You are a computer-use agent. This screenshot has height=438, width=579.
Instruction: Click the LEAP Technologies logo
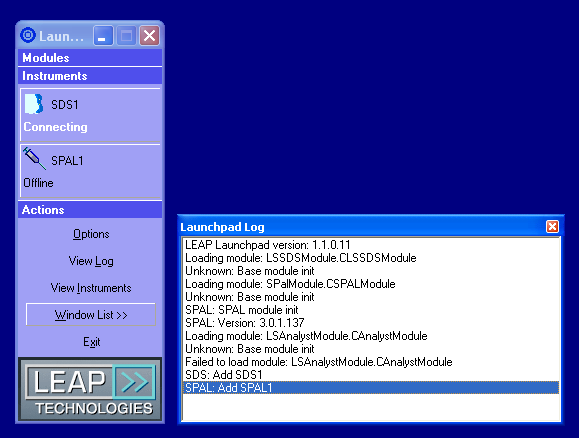click(90, 389)
